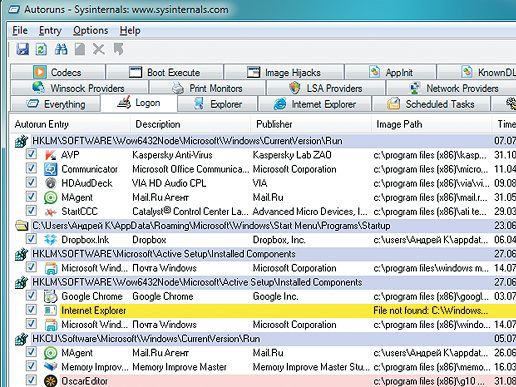This screenshot has width=516, height=387.
Task: Select 'Memory Improve Master Stu...' publisher cell
Action: pyautogui.click(x=311, y=367)
